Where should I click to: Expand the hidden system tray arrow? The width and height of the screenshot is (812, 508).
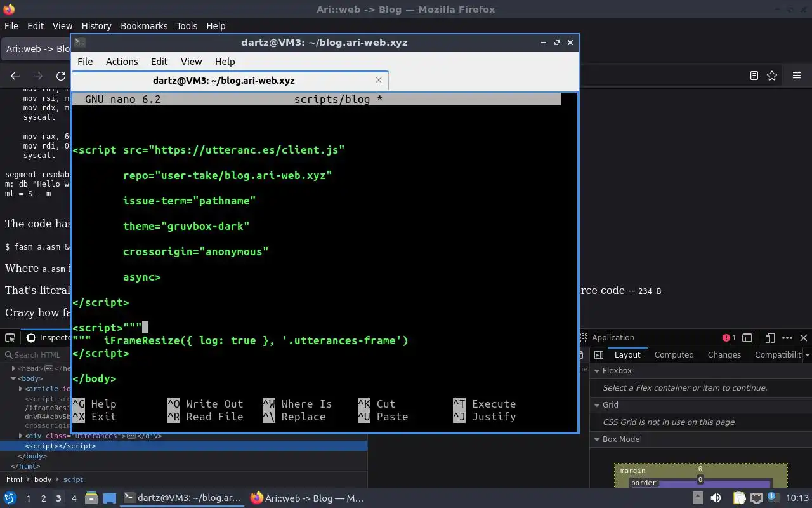[697, 498]
